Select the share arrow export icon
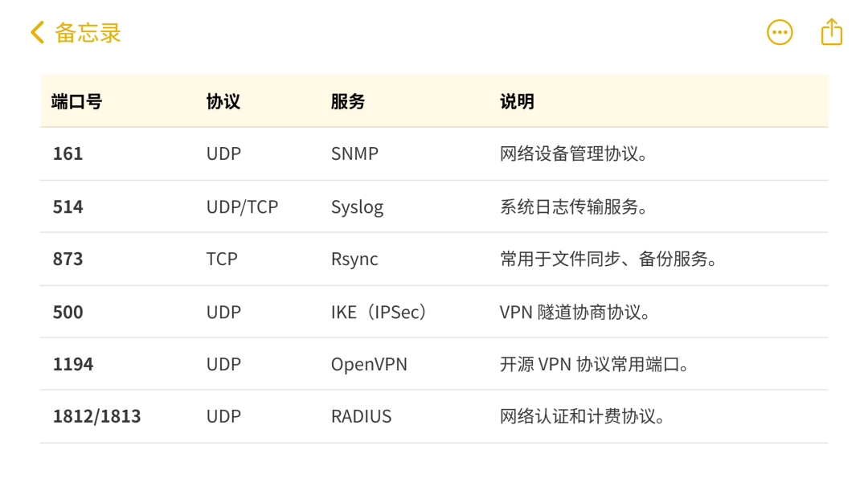 coord(831,31)
